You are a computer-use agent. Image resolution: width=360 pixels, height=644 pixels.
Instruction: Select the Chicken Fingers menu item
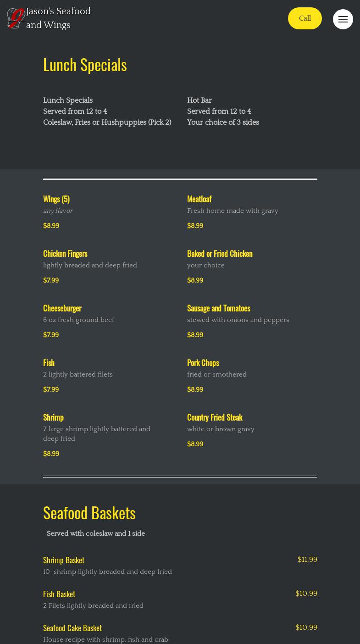tap(65, 254)
